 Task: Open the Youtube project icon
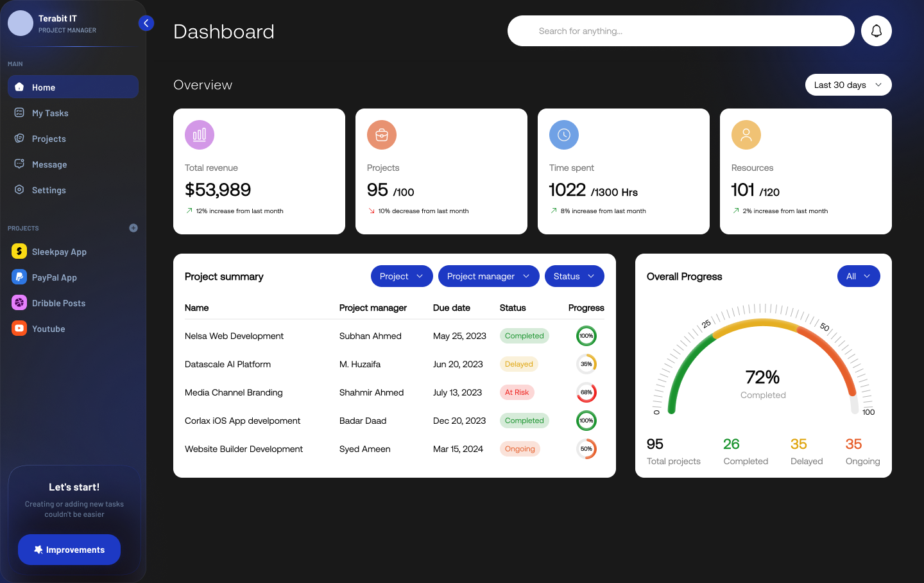(19, 328)
